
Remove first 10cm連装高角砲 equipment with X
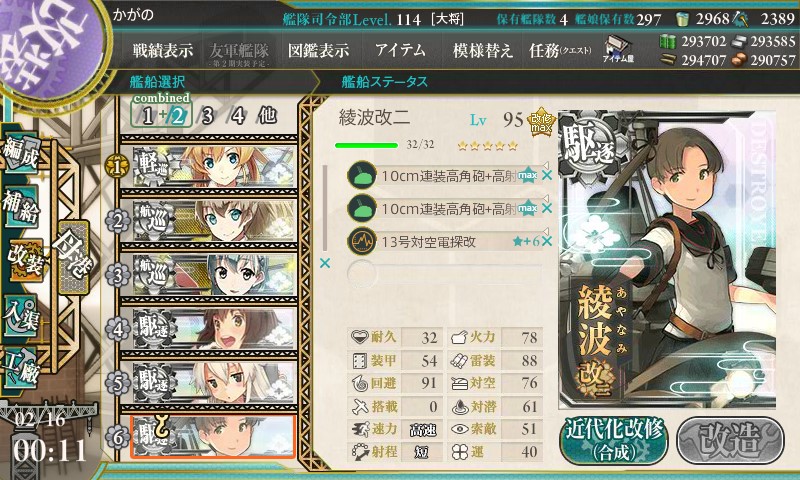546,176
